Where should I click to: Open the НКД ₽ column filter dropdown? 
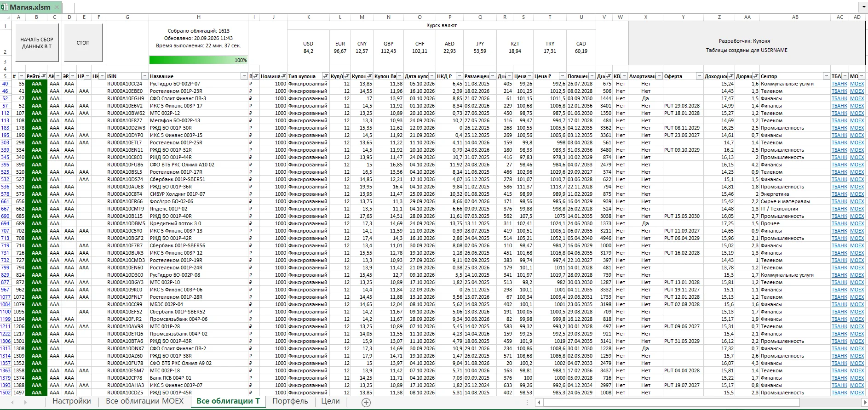(x=460, y=76)
